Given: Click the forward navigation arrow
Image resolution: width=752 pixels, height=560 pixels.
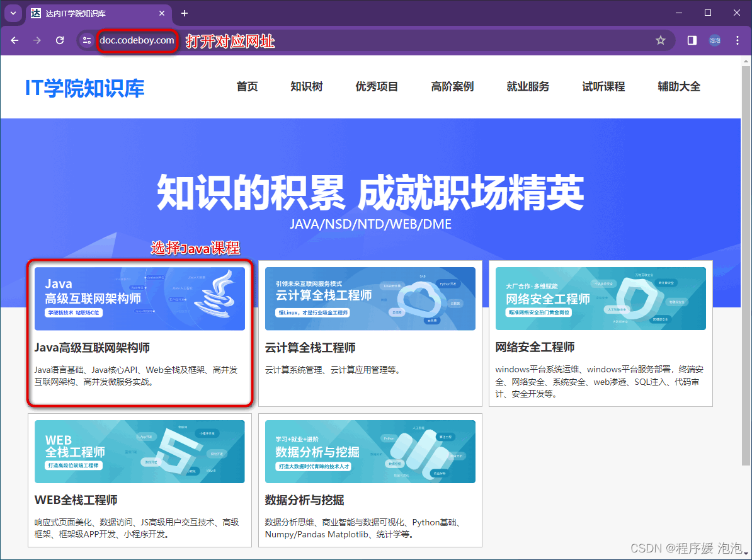Looking at the screenshot, I should (x=37, y=40).
